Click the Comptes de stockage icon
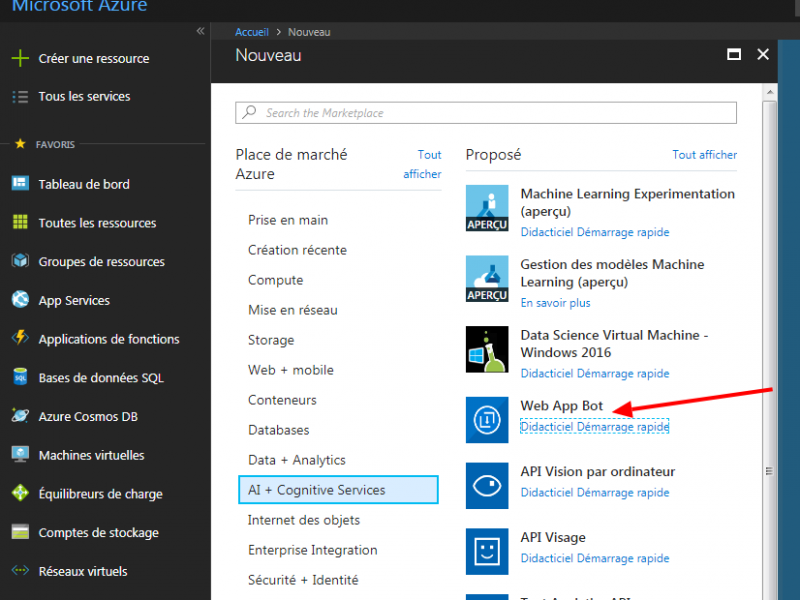The width and height of the screenshot is (800, 600). [20, 532]
